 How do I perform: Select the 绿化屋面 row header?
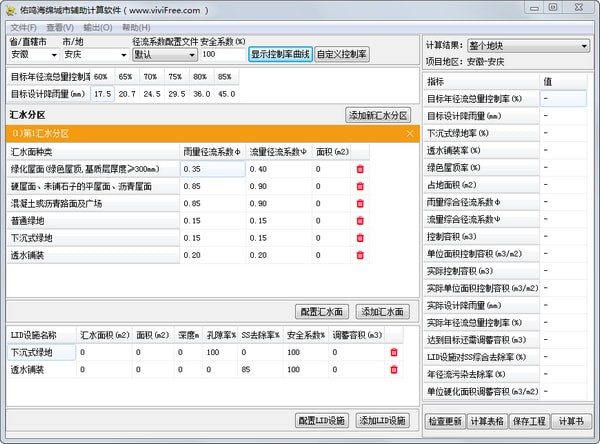point(93,169)
